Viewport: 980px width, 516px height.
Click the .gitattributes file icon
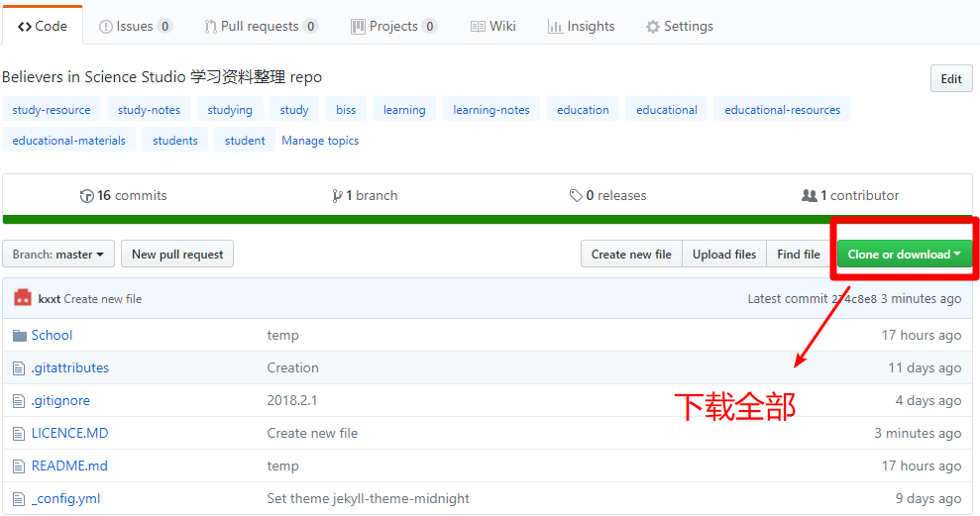tap(20, 368)
